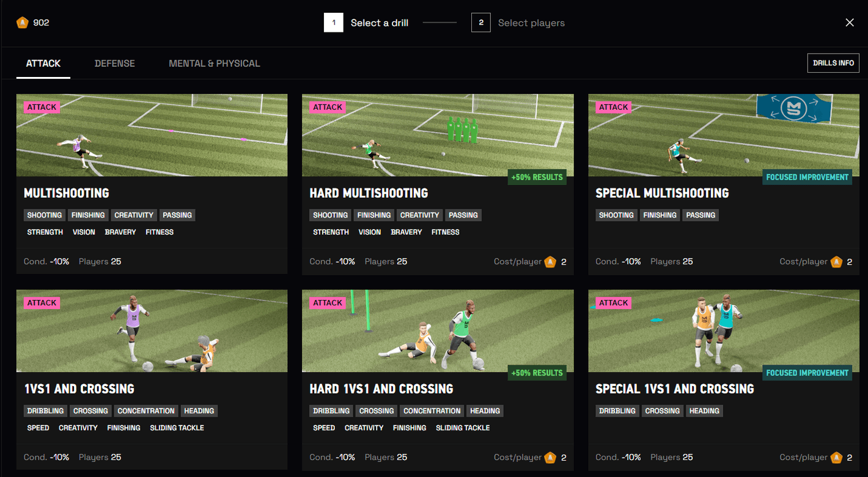Viewport: 868px width, 477px height.
Task: Open the Drills Info button
Action: click(833, 63)
